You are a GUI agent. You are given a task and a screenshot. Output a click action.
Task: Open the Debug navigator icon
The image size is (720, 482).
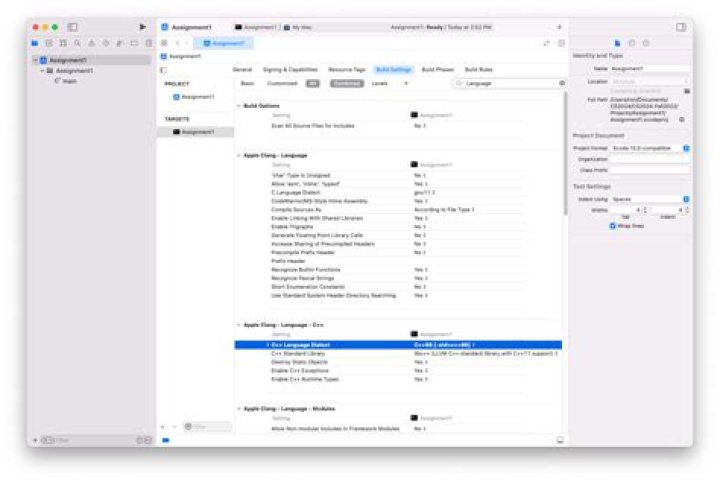(x=120, y=43)
